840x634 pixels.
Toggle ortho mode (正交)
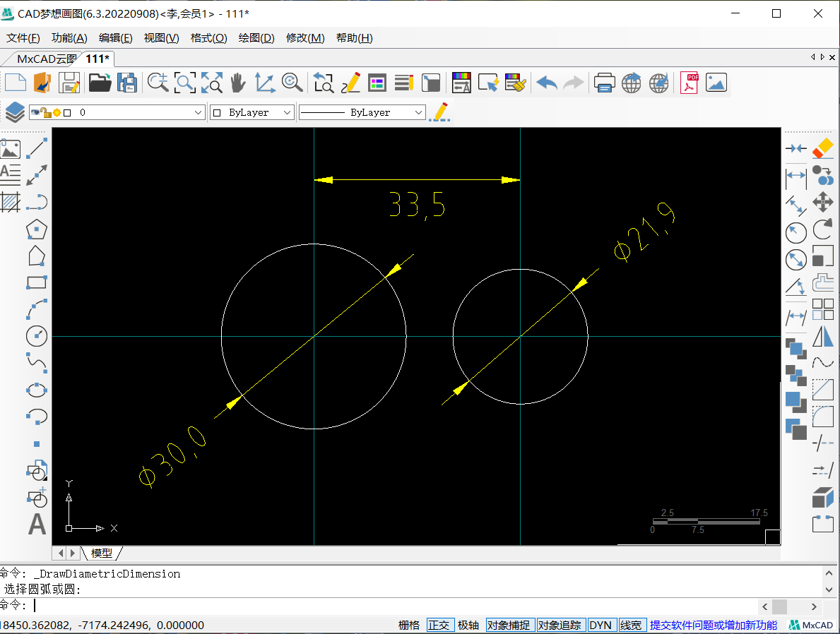pos(439,625)
